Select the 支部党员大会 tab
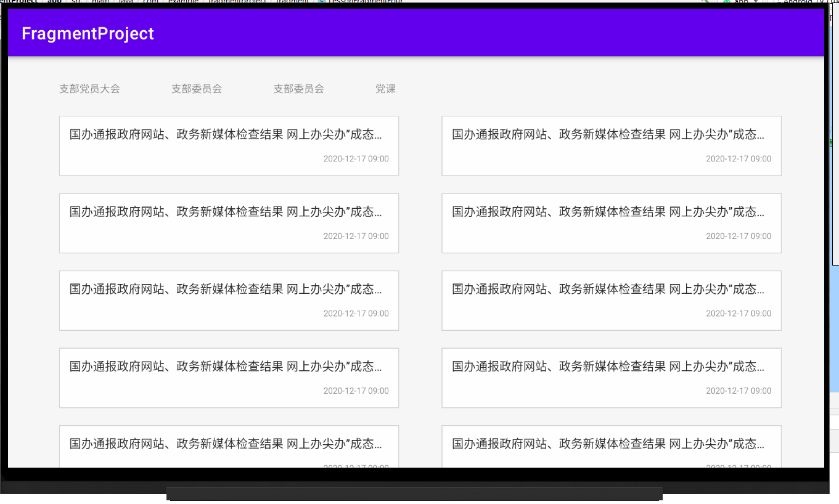839x504 pixels. pos(89,89)
